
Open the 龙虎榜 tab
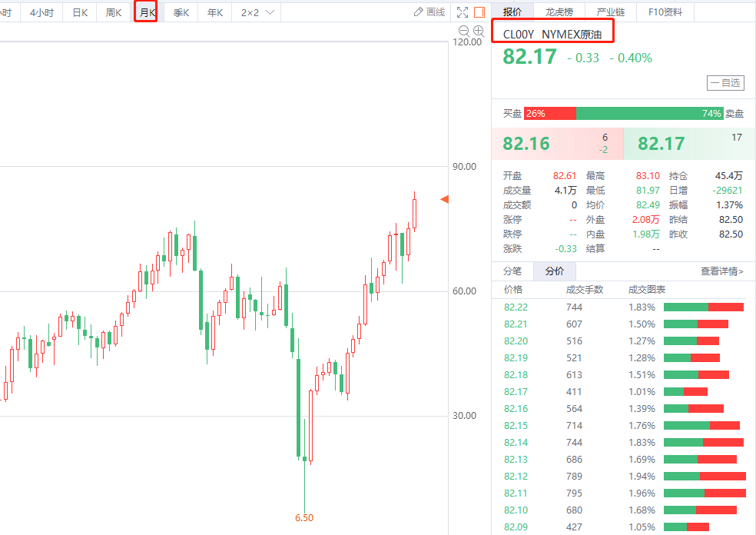click(x=559, y=12)
